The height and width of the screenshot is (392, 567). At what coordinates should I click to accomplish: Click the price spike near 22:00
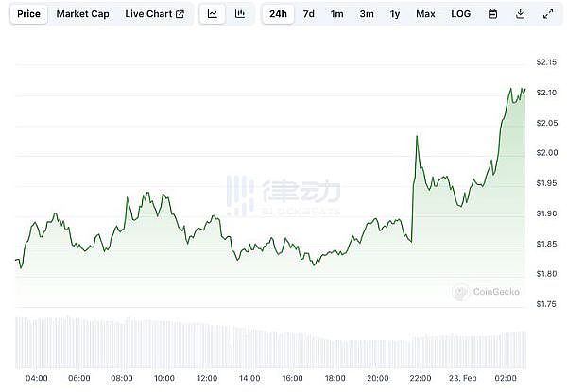click(417, 137)
